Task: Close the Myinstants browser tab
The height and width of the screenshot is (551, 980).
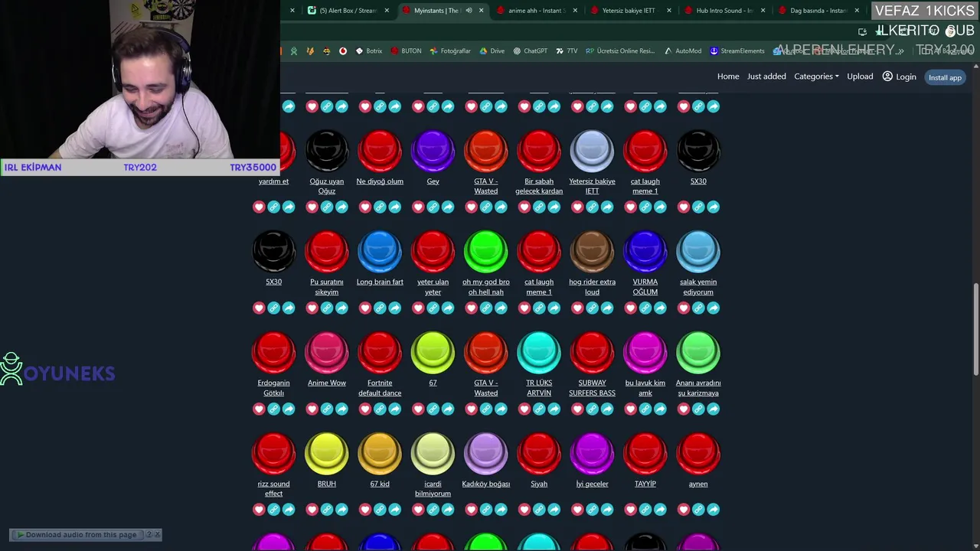Action: pos(481,11)
